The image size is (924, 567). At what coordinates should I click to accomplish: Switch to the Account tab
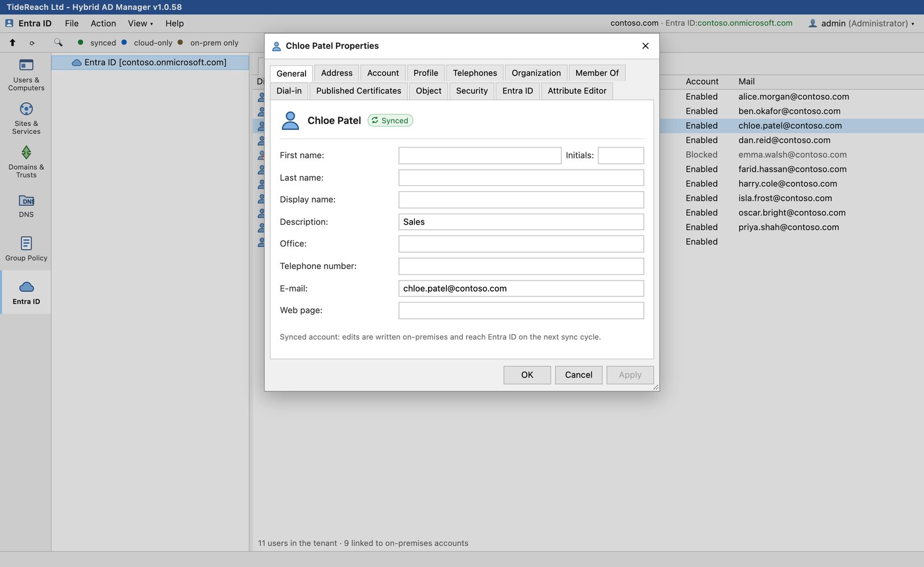coord(383,73)
